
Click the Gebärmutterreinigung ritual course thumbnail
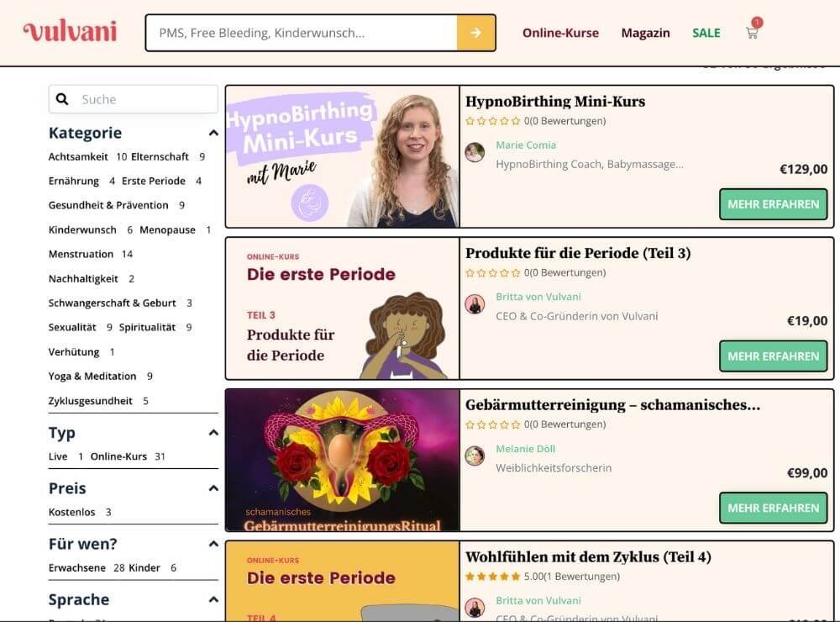343,460
